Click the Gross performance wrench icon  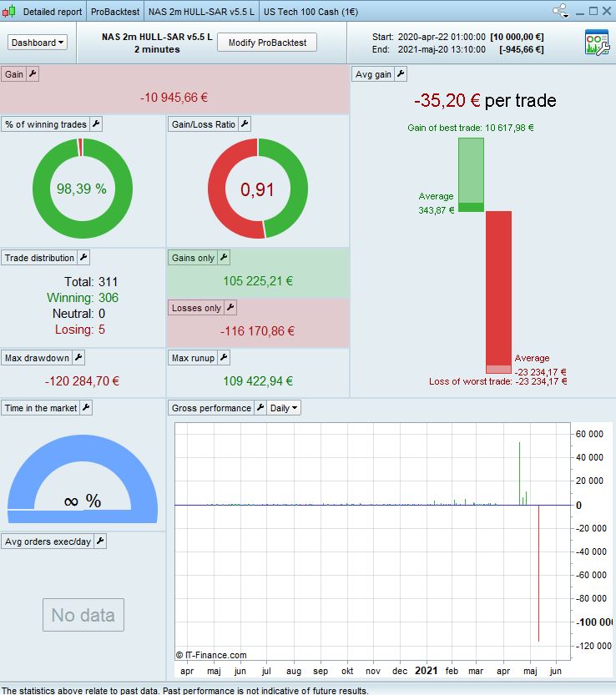[x=260, y=408]
